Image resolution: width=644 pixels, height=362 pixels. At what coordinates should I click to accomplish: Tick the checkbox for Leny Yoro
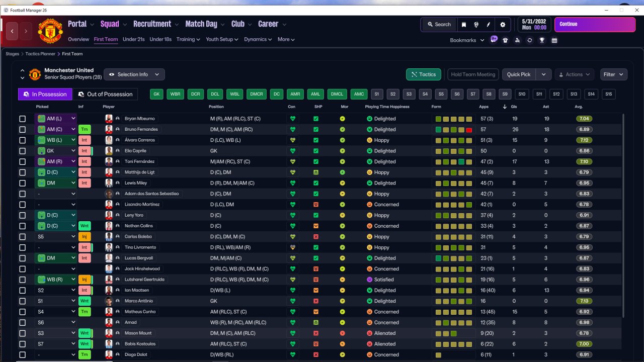[22, 215]
